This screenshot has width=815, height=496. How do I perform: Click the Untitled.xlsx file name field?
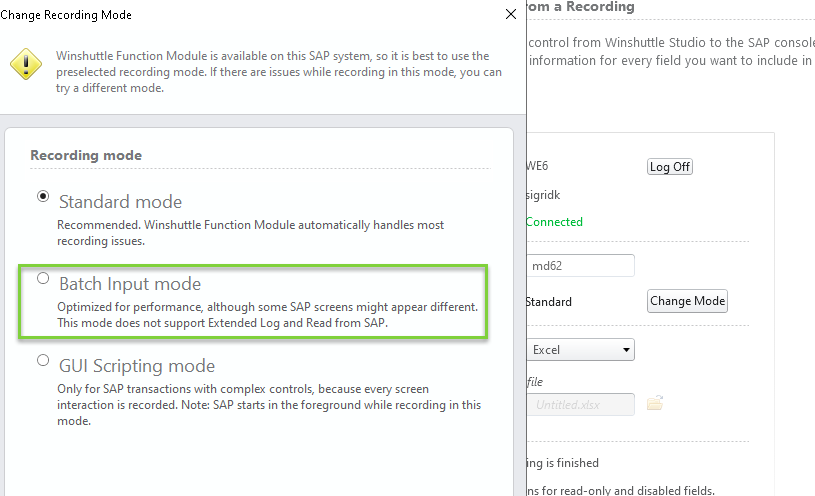(581, 404)
